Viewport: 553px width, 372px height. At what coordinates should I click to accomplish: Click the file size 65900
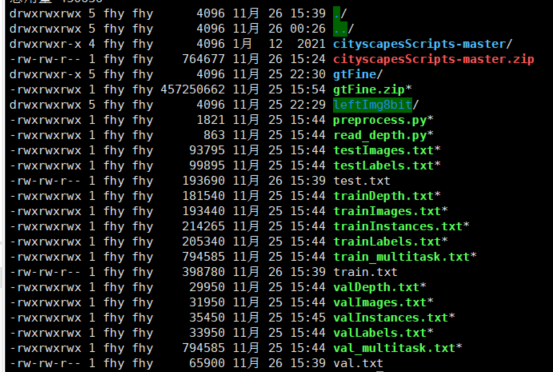coord(207,363)
